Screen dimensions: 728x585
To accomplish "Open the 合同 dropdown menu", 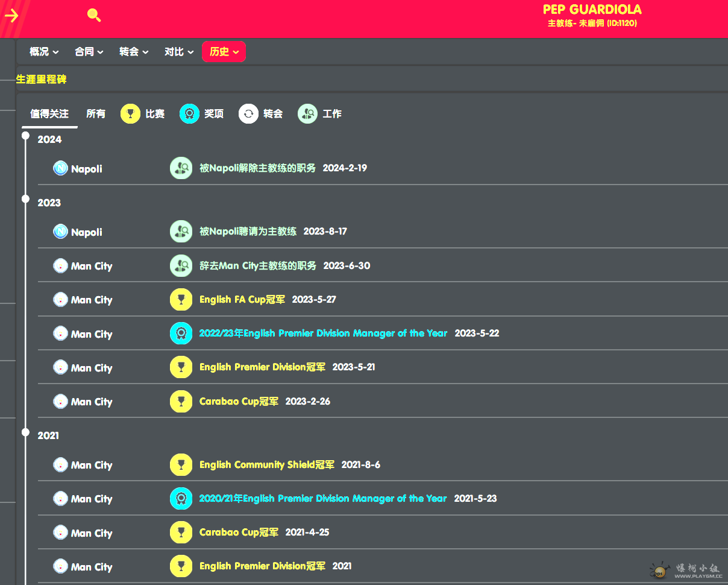I will tap(89, 52).
